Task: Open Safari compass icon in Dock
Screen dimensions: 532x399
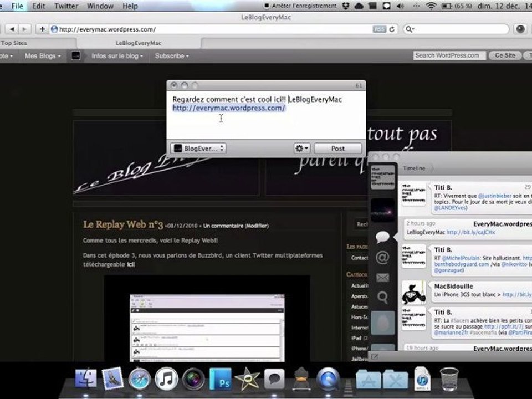Action: (x=139, y=378)
